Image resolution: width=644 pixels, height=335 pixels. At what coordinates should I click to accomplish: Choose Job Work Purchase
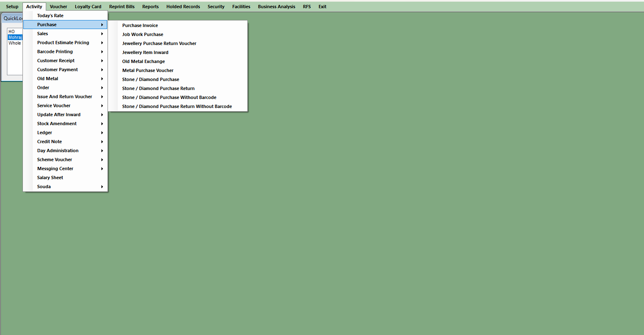[178, 34]
